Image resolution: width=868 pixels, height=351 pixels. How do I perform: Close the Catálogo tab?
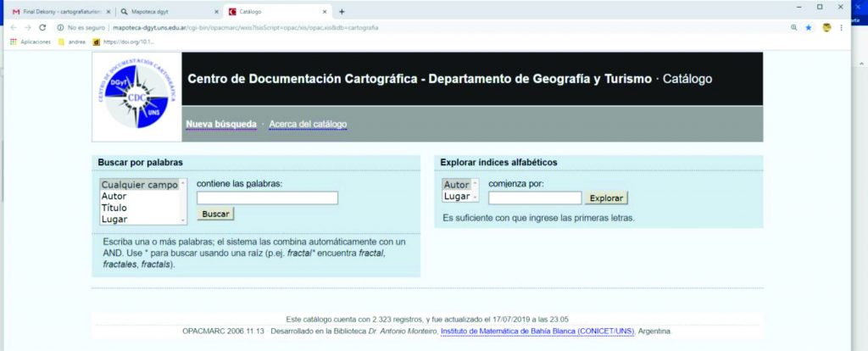pyautogui.click(x=325, y=11)
